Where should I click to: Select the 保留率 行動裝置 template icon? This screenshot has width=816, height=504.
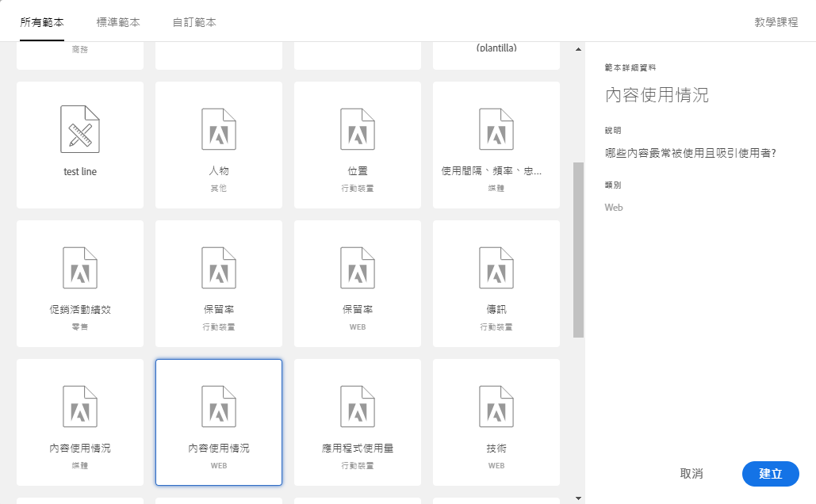(219, 268)
